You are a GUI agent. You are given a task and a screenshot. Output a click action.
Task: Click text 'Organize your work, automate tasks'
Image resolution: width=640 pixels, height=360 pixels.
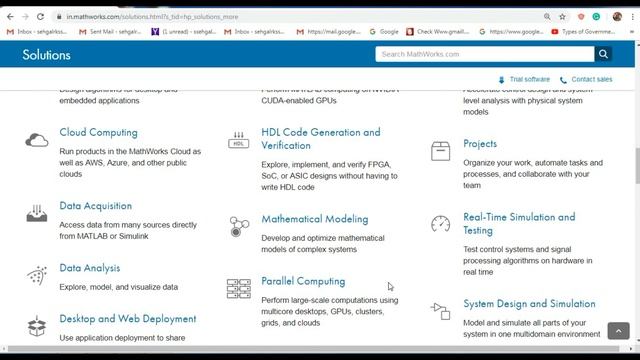tap(533, 163)
